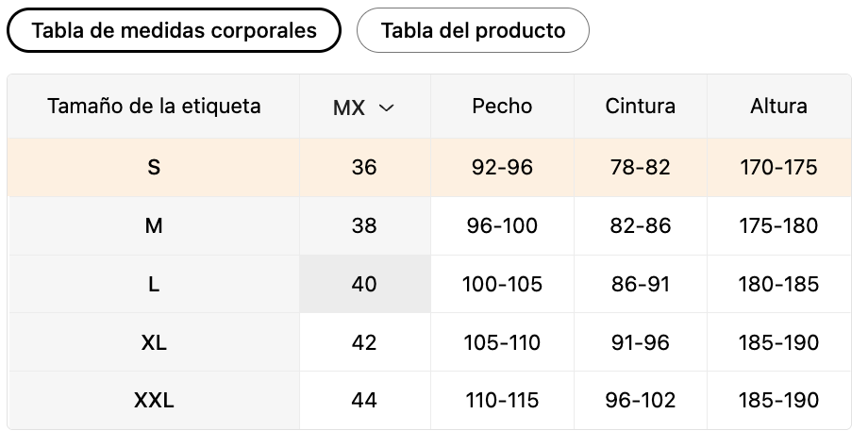Viewport: 868px width, 447px height.
Task: Click the Pecho column header
Action: (502, 107)
